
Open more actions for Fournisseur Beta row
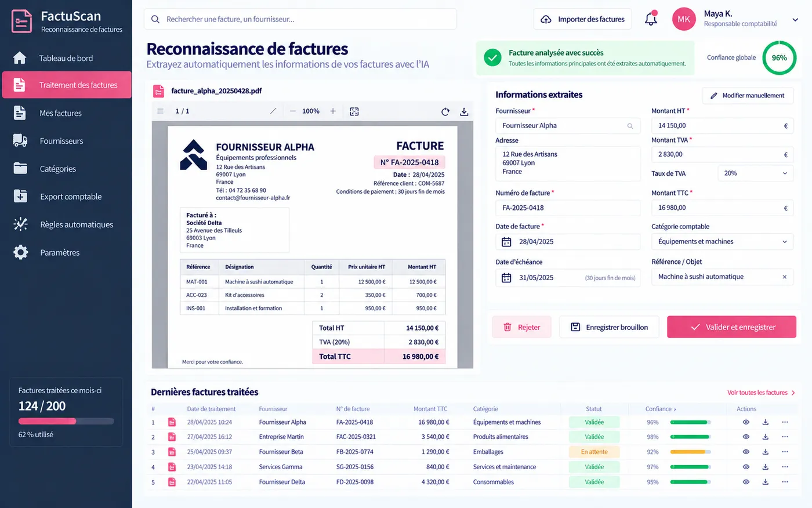tap(785, 452)
